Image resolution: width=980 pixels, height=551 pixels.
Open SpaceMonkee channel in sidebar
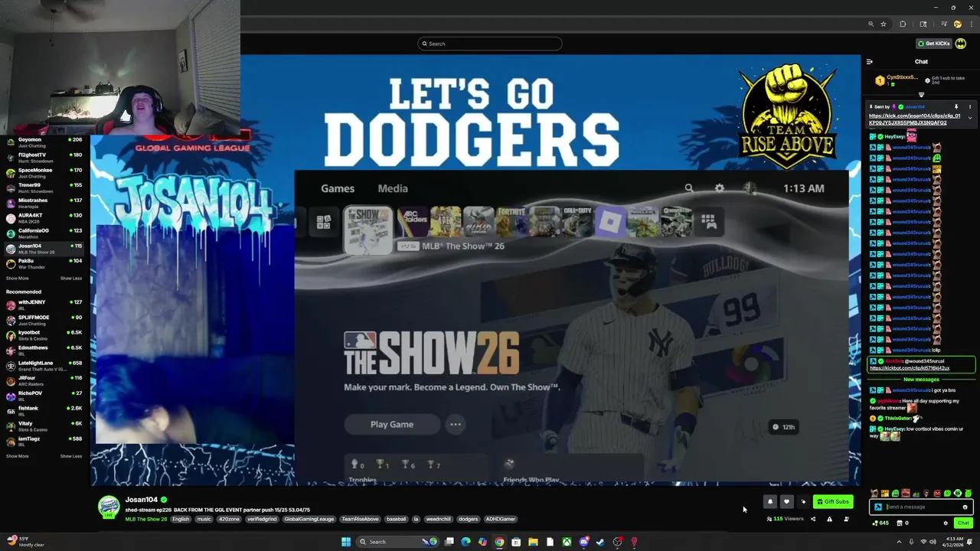44,173
